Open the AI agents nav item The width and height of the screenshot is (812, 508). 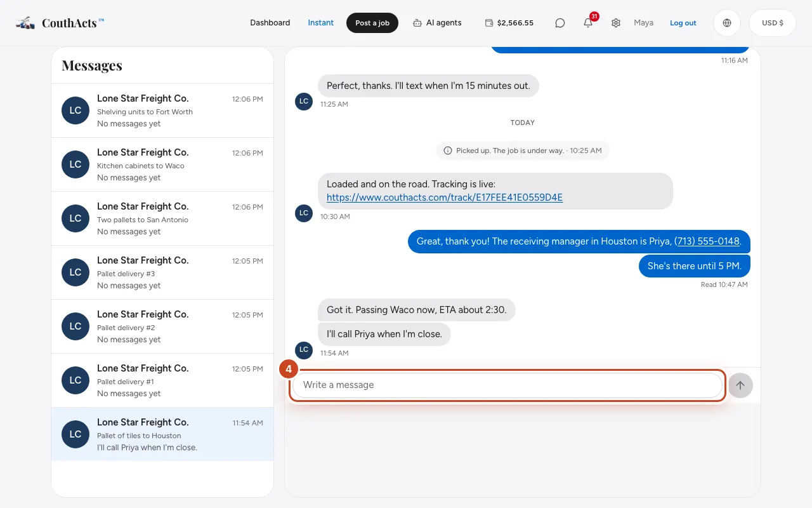pos(437,23)
